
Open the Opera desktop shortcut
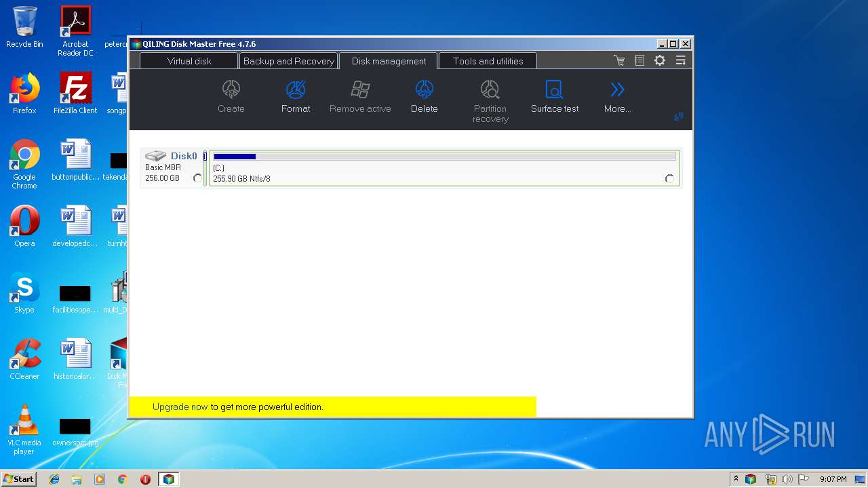pos(24,226)
